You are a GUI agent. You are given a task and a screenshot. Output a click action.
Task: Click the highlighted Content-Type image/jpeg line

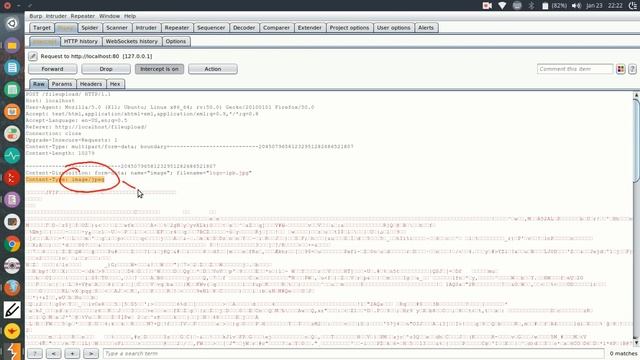click(65, 180)
